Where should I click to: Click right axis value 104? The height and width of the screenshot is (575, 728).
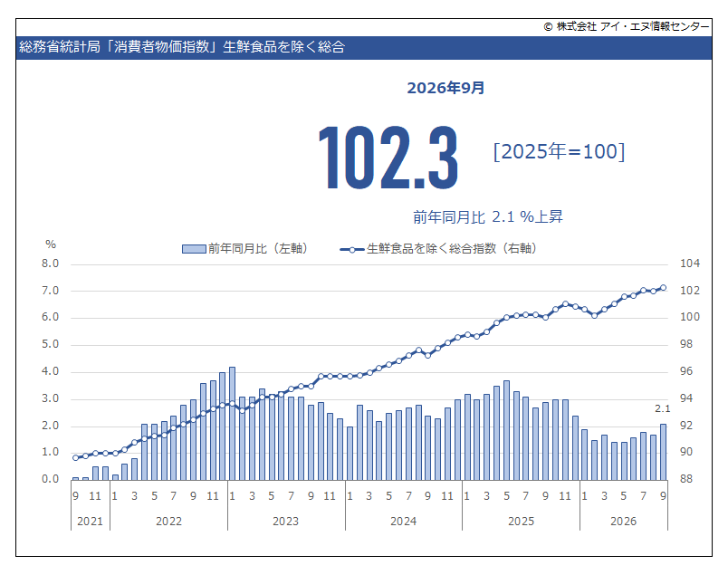689,264
